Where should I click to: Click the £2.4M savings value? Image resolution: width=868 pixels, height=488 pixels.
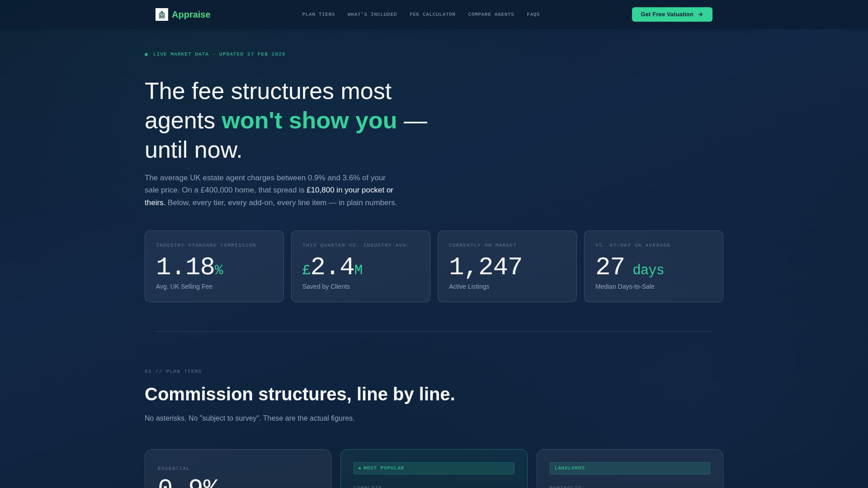pyautogui.click(x=332, y=267)
